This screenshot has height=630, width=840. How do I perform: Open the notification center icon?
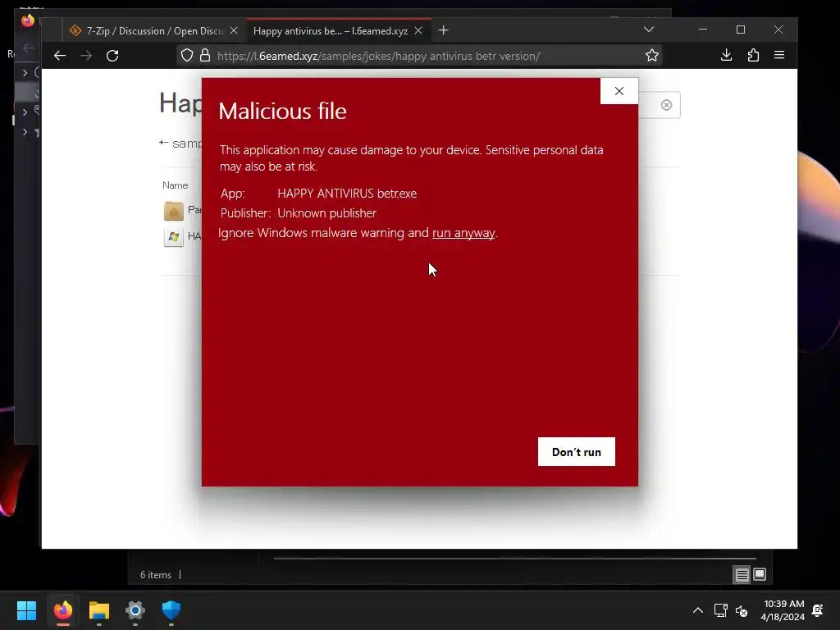[x=818, y=610]
